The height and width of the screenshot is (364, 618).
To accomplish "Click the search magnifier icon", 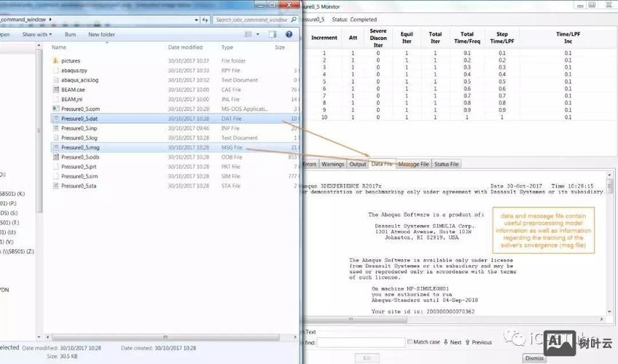I will tap(294, 19).
